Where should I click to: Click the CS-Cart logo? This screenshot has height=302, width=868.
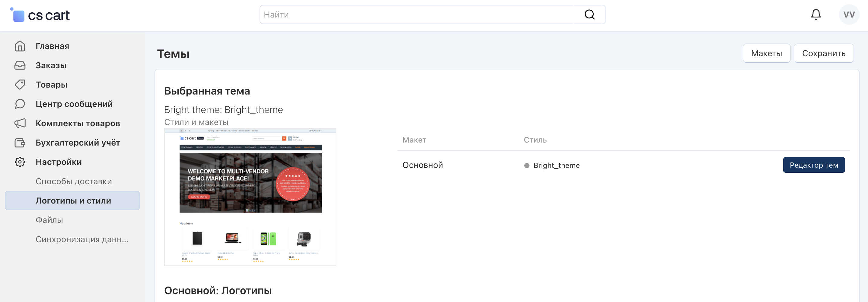(x=40, y=15)
